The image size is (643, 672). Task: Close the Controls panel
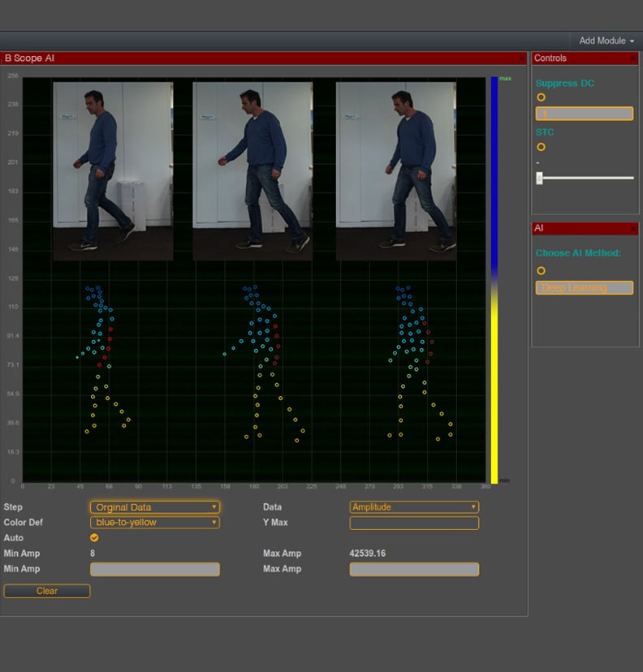tap(633, 58)
